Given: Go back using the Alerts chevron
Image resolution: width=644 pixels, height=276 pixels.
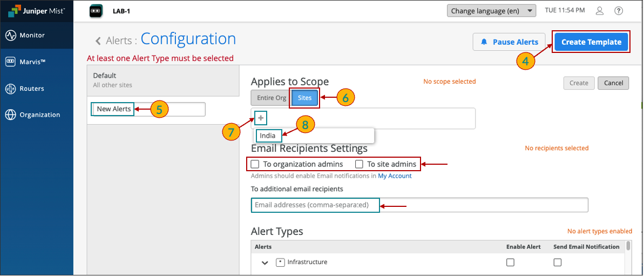Looking at the screenshot, I should point(98,41).
